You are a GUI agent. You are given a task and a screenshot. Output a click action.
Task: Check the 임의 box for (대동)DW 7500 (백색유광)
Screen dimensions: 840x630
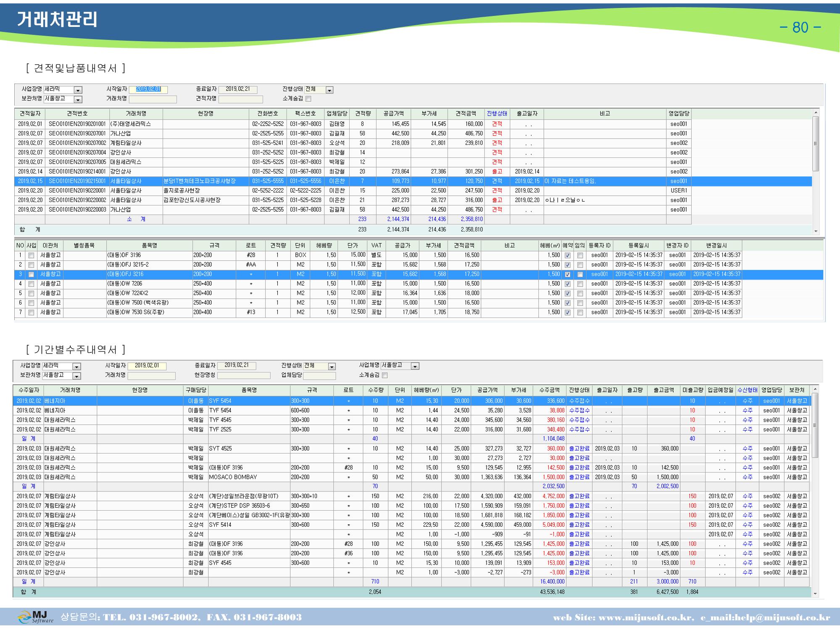[580, 303]
